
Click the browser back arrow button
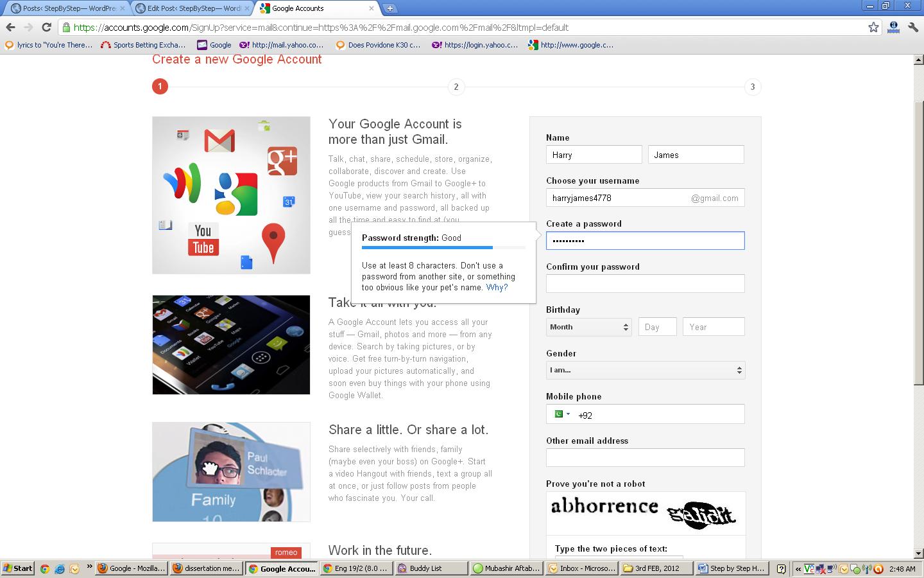[10, 28]
